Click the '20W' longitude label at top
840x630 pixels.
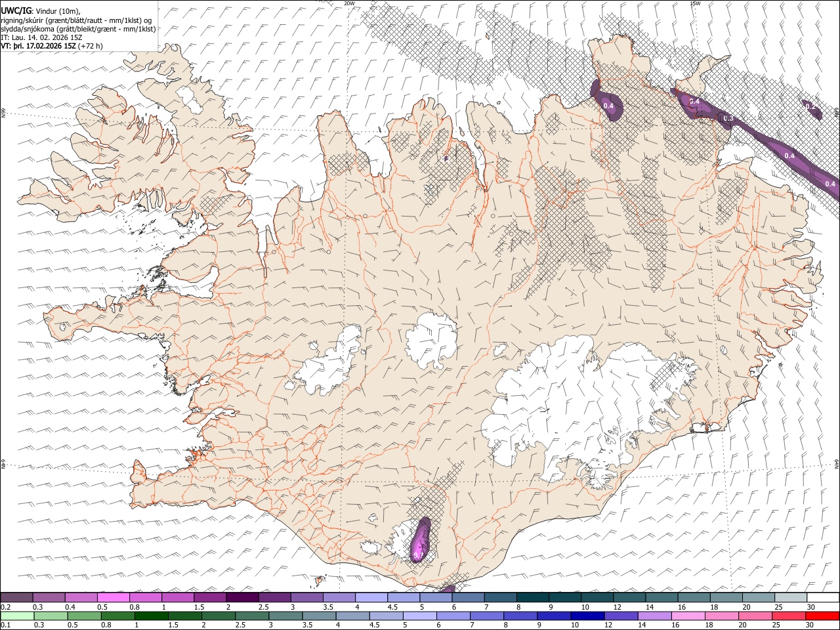pyautogui.click(x=348, y=3)
